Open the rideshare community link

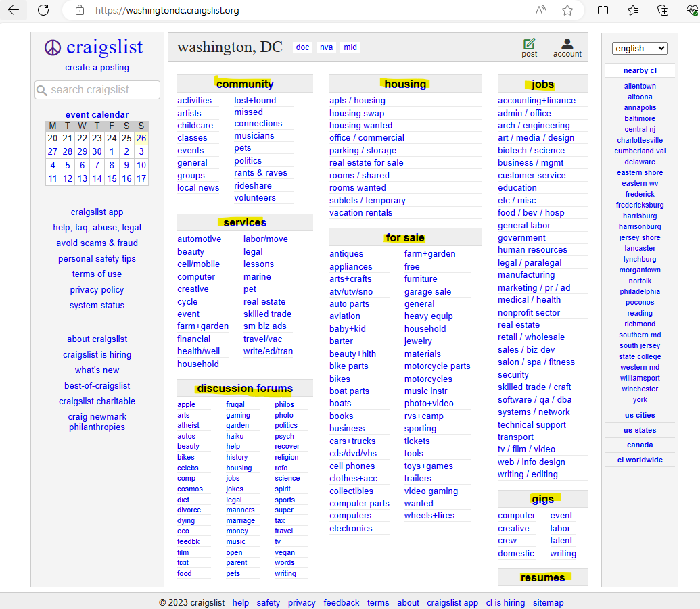253,186
